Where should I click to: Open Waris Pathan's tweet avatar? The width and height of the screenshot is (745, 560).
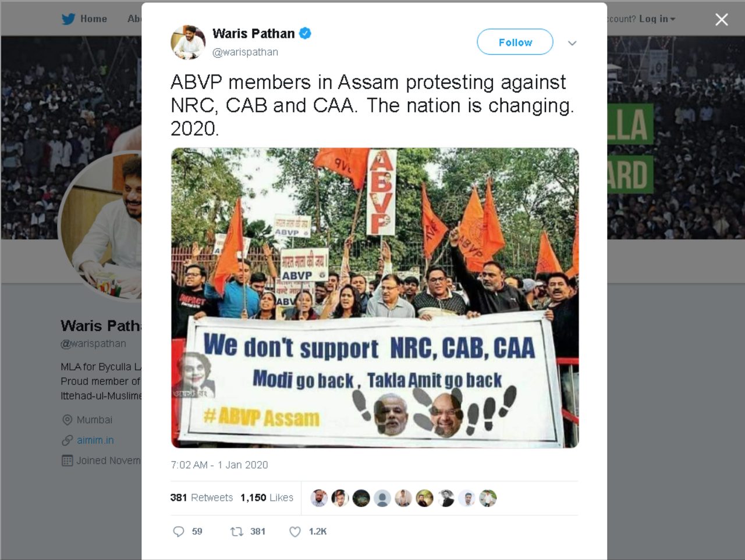pyautogui.click(x=188, y=42)
